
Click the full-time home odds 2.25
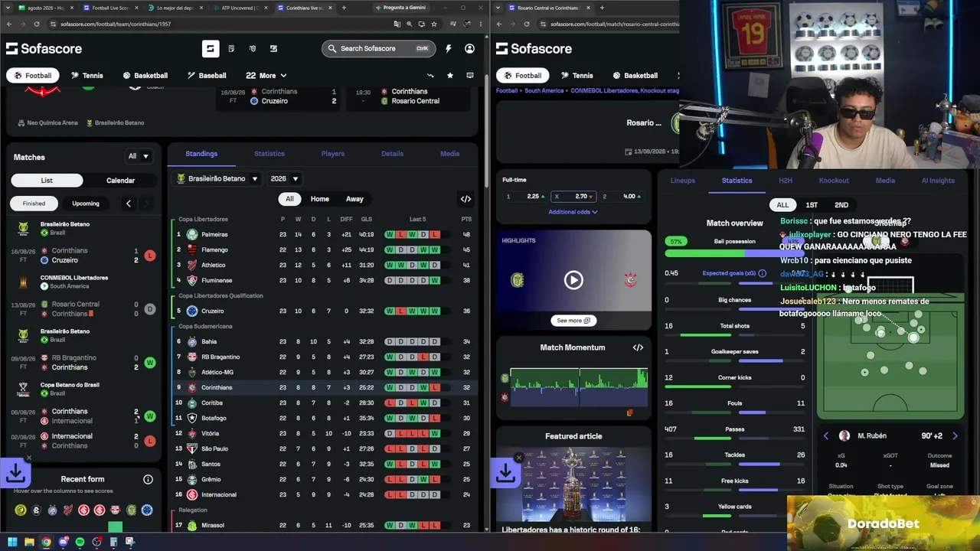coord(524,197)
